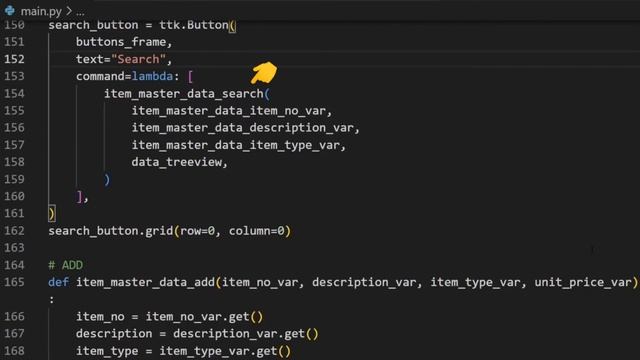Open the breadcrumb ellipsis after main.py
The image size is (640, 360).
pyautogui.click(x=80, y=11)
